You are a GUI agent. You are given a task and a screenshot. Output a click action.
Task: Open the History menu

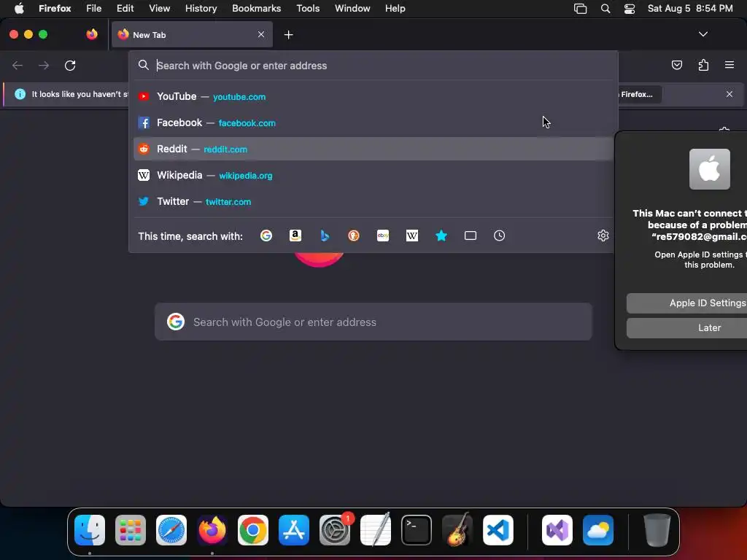(x=201, y=9)
